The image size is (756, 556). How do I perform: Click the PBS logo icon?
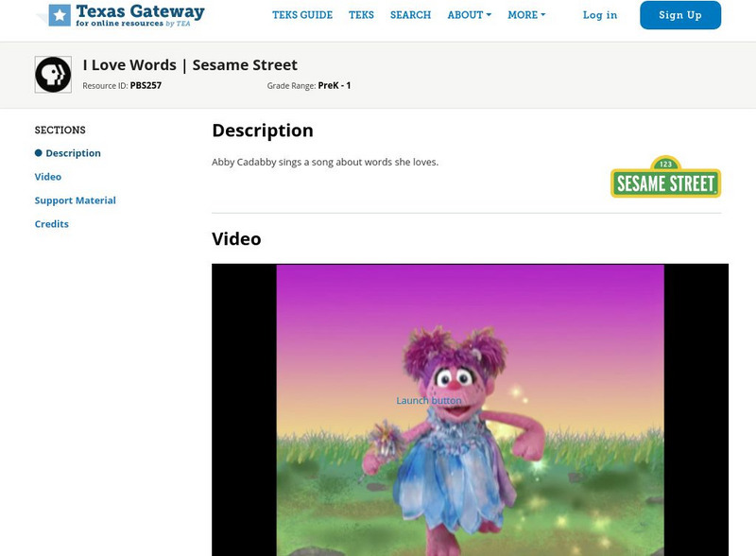pos(53,75)
